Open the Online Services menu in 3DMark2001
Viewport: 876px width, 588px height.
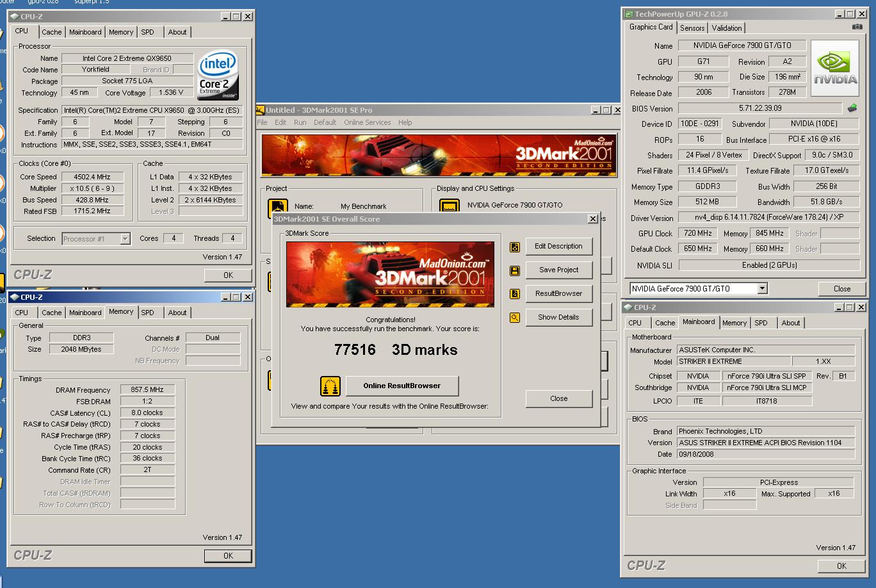click(367, 122)
